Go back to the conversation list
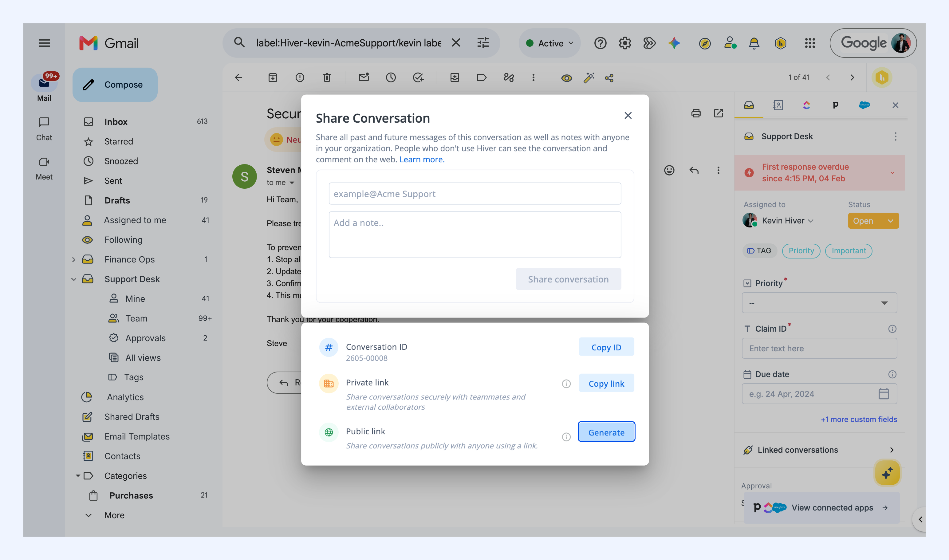 point(238,78)
